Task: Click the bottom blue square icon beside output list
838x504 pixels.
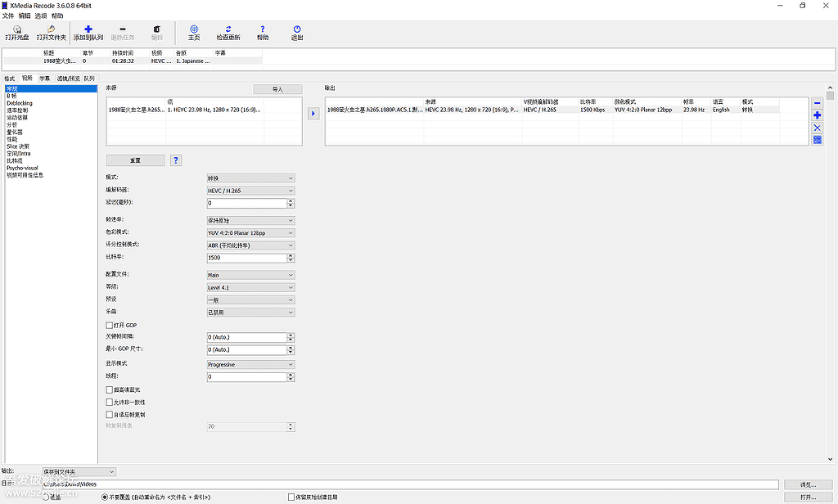Action: tap(818, 140)
